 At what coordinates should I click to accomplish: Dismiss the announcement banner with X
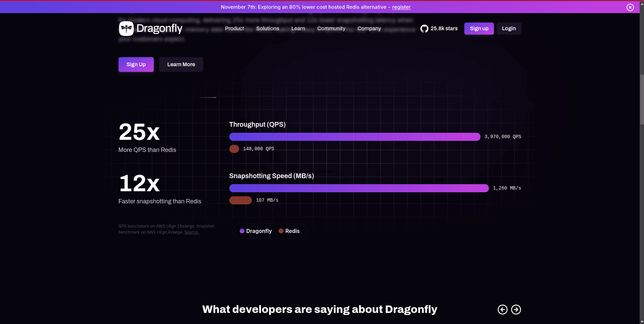coord(630,7)
